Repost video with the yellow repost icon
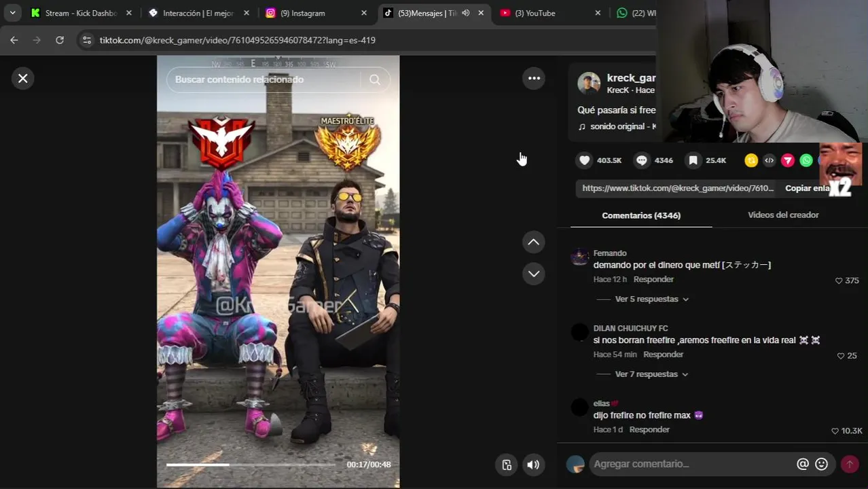The width and height of the screenshot is (868, 489). 751,160
